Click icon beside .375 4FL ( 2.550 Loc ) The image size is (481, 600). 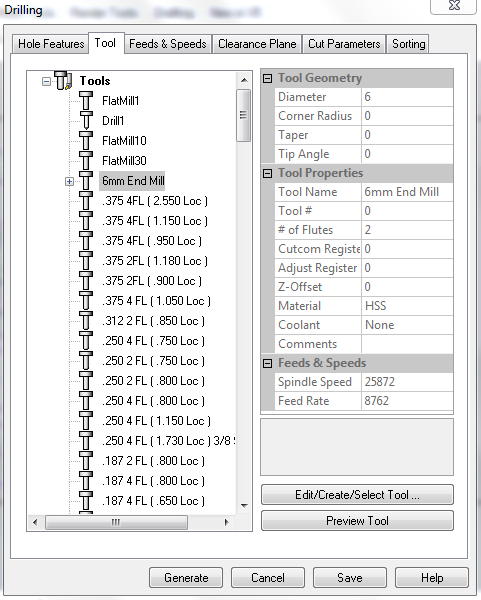(x=86, y=201)
